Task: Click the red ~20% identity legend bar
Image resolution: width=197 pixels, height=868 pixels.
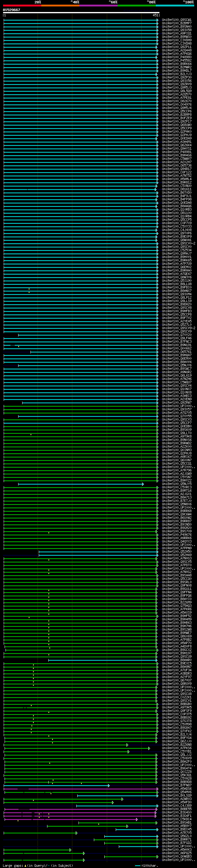Action: pyautogui.click(x=22, y=6)
